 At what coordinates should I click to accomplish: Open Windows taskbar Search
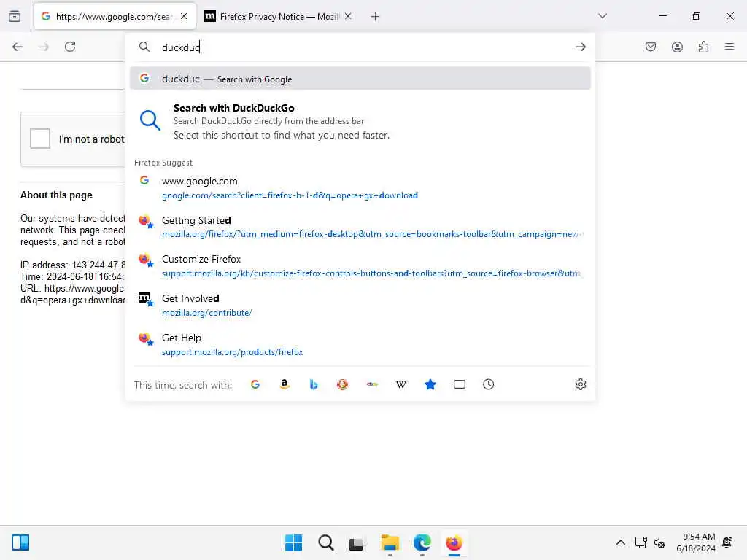(326, 542)
